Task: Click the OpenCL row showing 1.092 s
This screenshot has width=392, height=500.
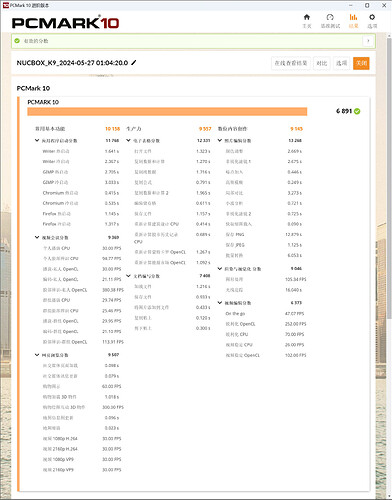Action: click(172, 263)
